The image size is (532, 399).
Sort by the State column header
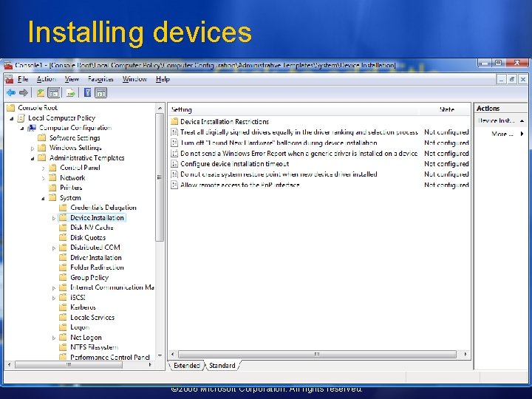pyautogui.click(x=445, y=109)
